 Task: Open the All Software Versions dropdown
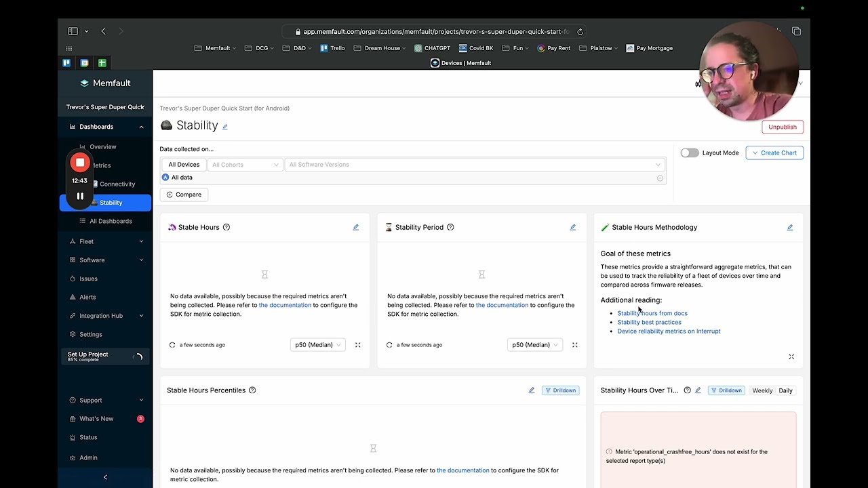[474, 165]
